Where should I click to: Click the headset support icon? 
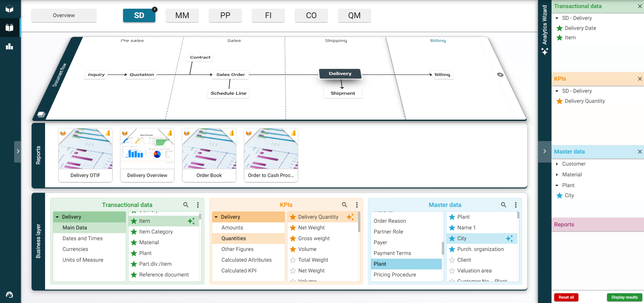pyautogui.click(x=9, y=295)
